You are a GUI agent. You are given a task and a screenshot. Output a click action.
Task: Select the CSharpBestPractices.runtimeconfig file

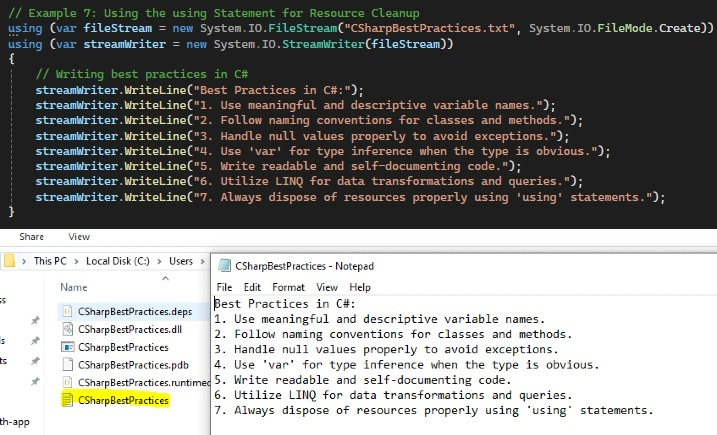click(144, 382)
